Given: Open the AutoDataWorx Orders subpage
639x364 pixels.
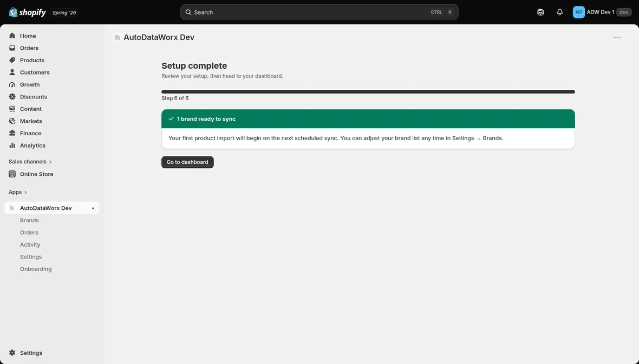Looking at the screenshot, I should point(29,233).
